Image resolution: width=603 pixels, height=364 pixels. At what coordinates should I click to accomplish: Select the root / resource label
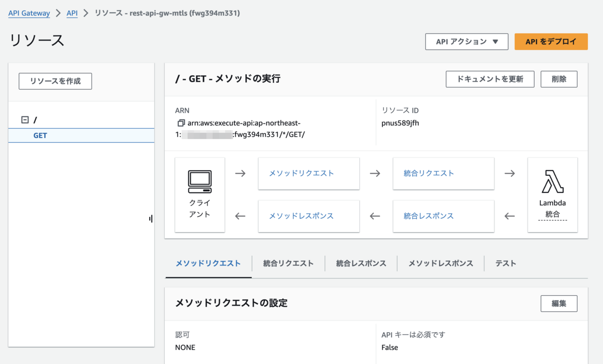35,120
